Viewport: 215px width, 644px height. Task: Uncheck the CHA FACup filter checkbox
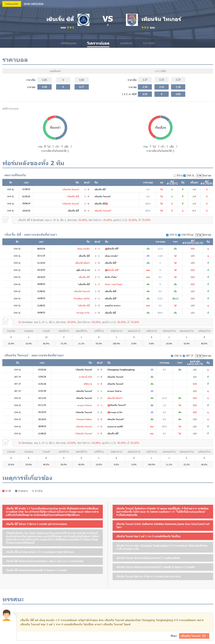179,235
